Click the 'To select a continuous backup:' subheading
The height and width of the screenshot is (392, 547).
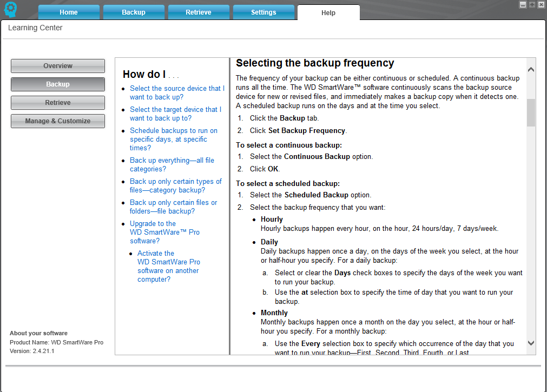coord(289,145)
